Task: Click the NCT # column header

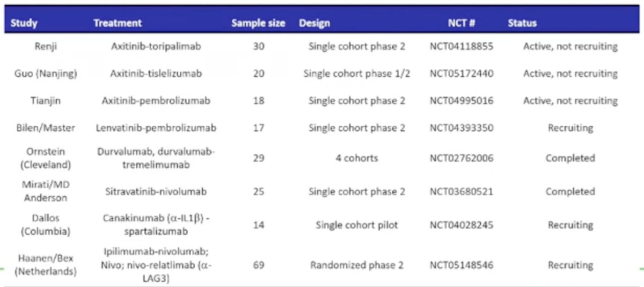Action: point(462,23)
